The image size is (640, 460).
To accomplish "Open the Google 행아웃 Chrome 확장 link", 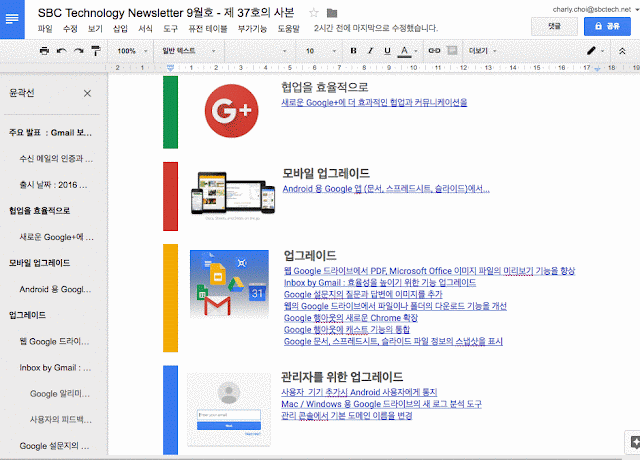I will [x=351, y=318].
